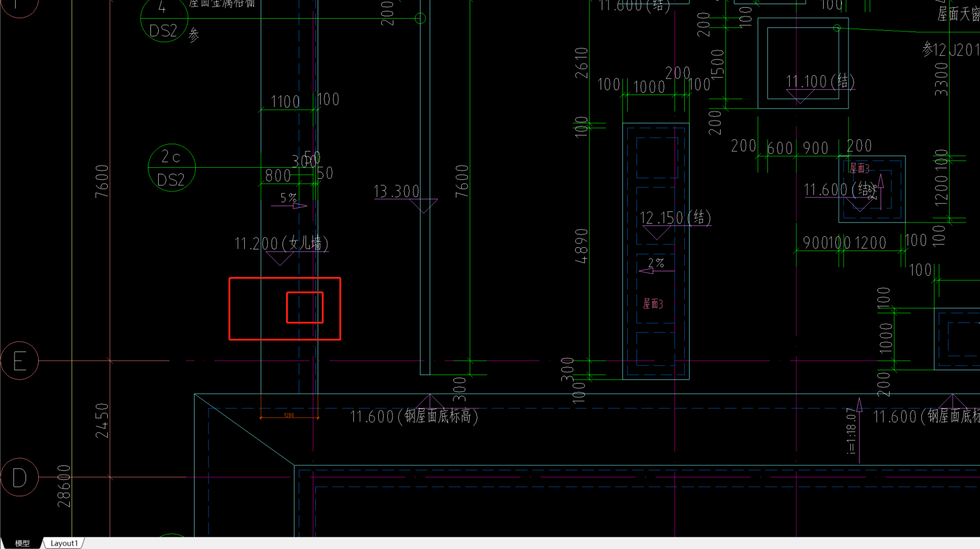Pick the 4890 dimension line's neighbouring 7600 near 13.300
This screenshot has height=549, width=980.
coord(462,181)
